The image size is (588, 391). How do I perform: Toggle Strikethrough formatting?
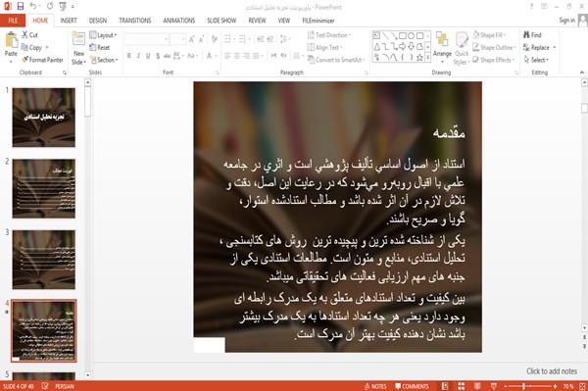point(168,56)
